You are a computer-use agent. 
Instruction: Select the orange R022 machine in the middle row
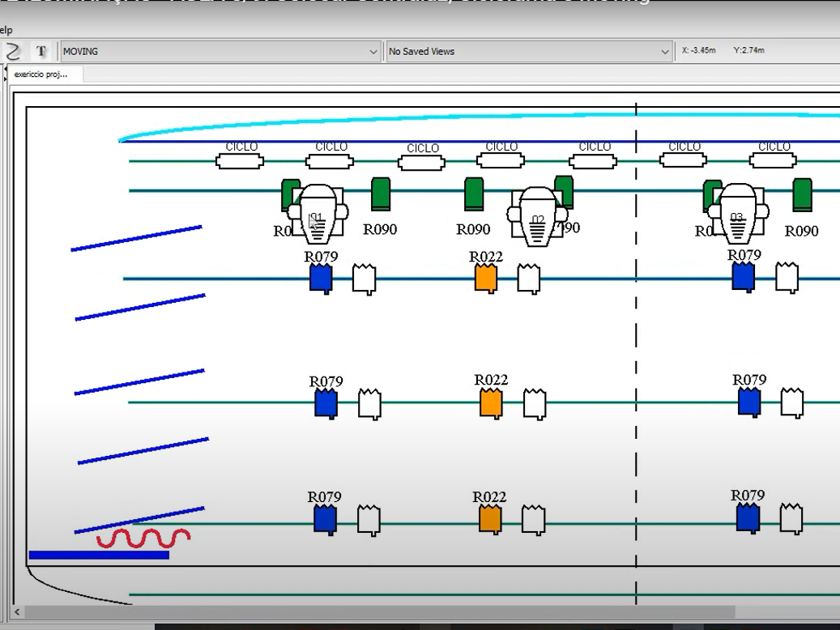point(491,402)
